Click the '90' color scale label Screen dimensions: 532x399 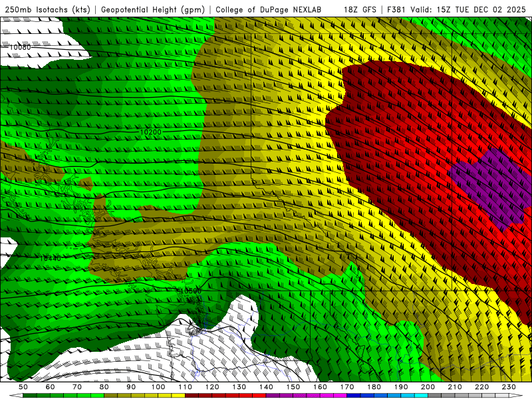[x=131, y=387]
